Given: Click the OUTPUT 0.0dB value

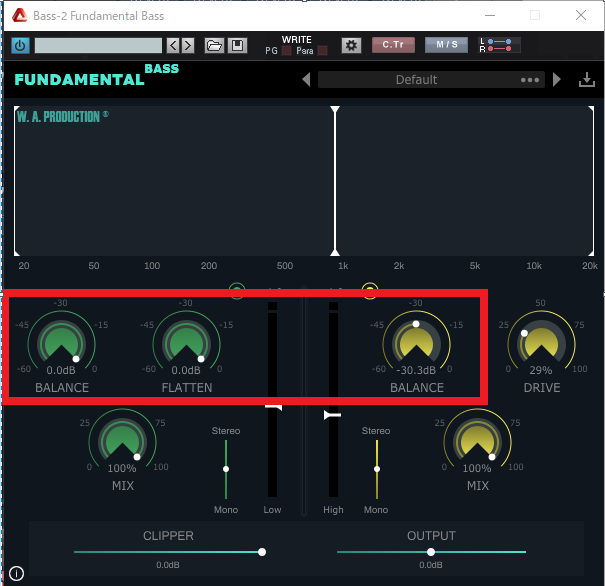Looking at the screenshot, I should pyautogui.click(x=431, y=565).
